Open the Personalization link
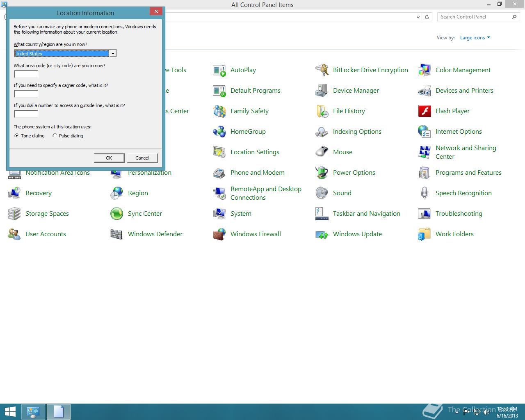 tap(150, 173)
